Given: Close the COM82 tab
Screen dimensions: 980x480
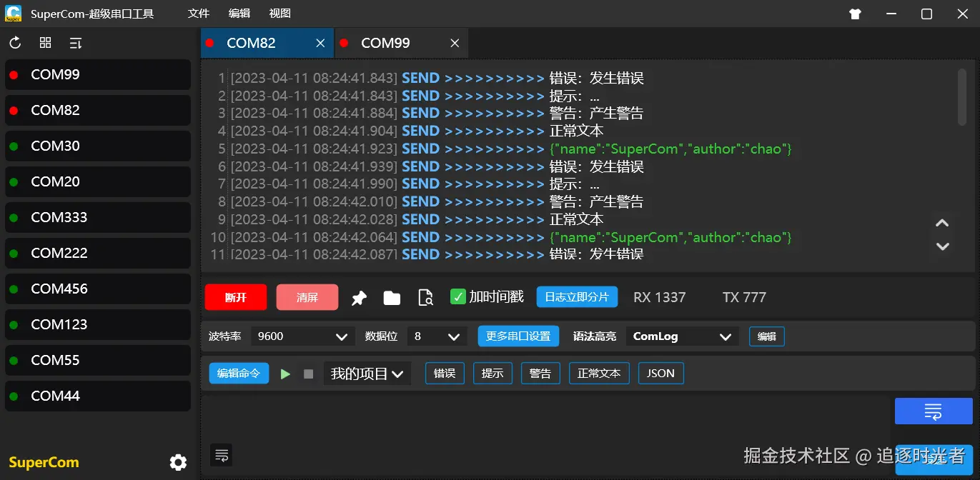Looking at the screenshot, I should pyautogui.click(x=320, y=43).
